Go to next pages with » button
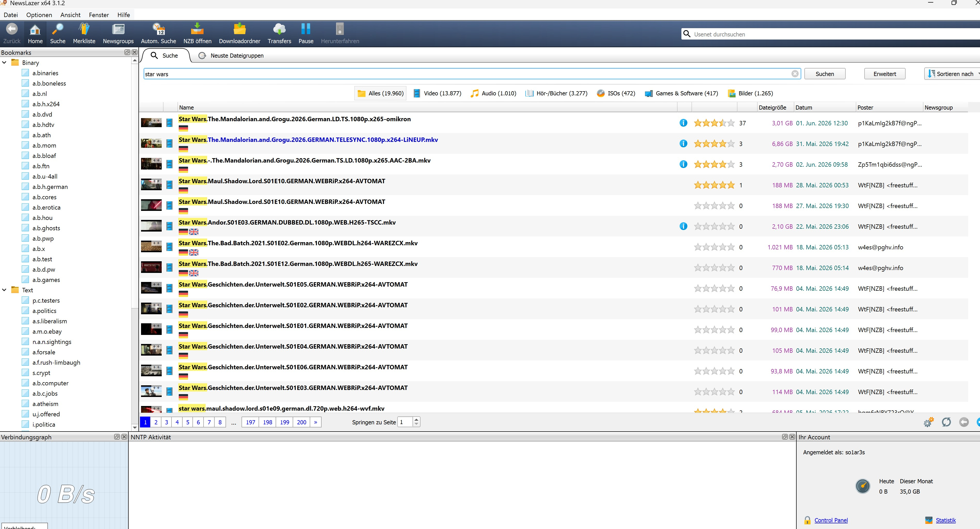The image size is (980, 529). pos(315,422)
